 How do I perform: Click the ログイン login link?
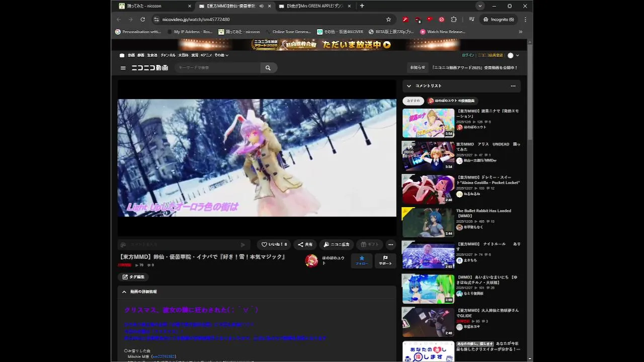[x=468, y=55]
